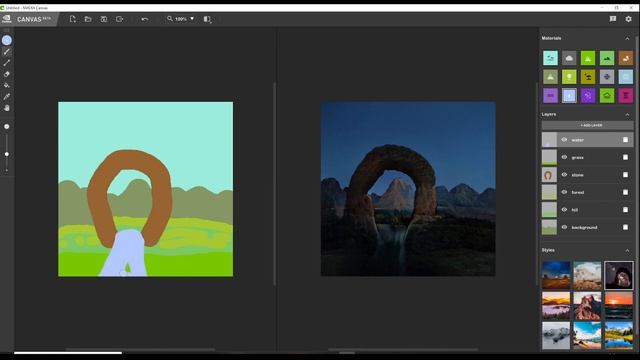Select the background layer thumbnail
The height and width of the screenshot is (360, 640).
(x=549, y=227)
